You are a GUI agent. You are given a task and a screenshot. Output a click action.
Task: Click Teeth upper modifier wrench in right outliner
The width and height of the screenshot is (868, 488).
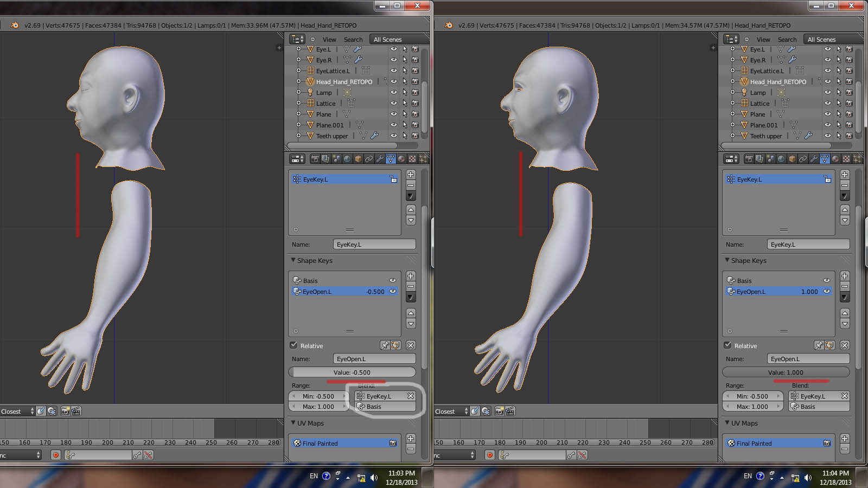pos(808,136)
